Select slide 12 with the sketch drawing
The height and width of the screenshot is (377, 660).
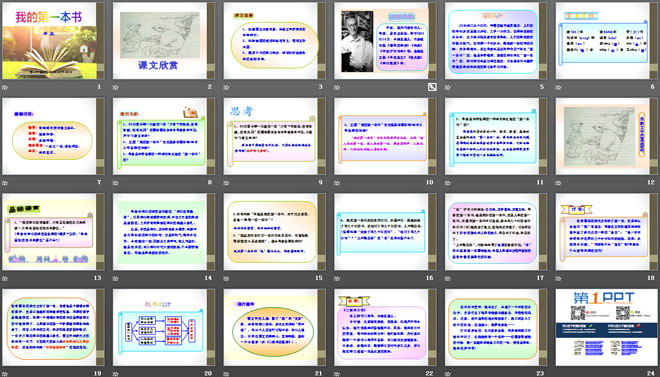coord(607,136)
